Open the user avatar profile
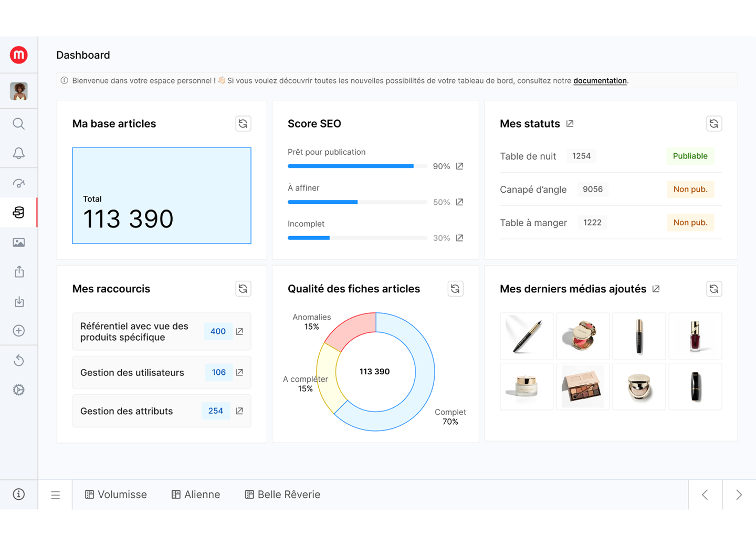The image size is (756, 546). 19,91
